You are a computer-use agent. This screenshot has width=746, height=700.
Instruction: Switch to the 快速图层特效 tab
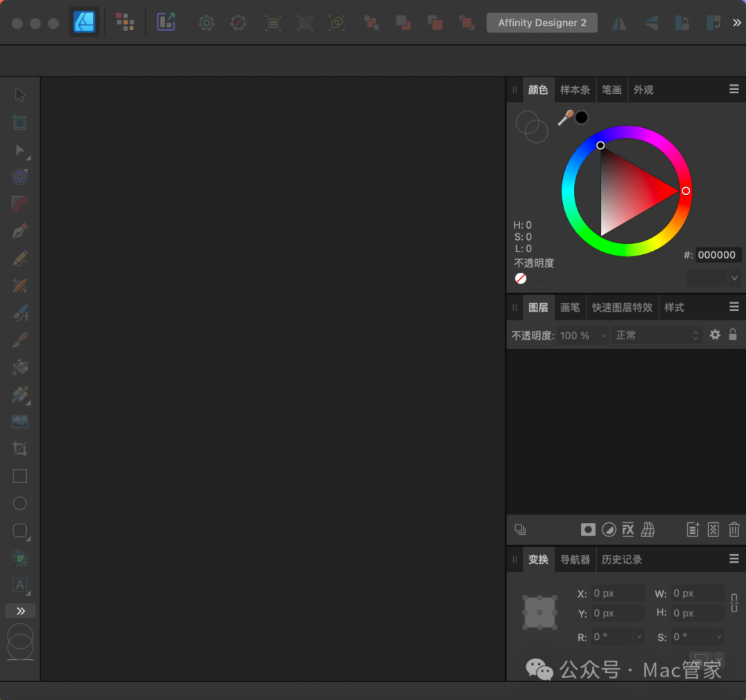[622, 308]
